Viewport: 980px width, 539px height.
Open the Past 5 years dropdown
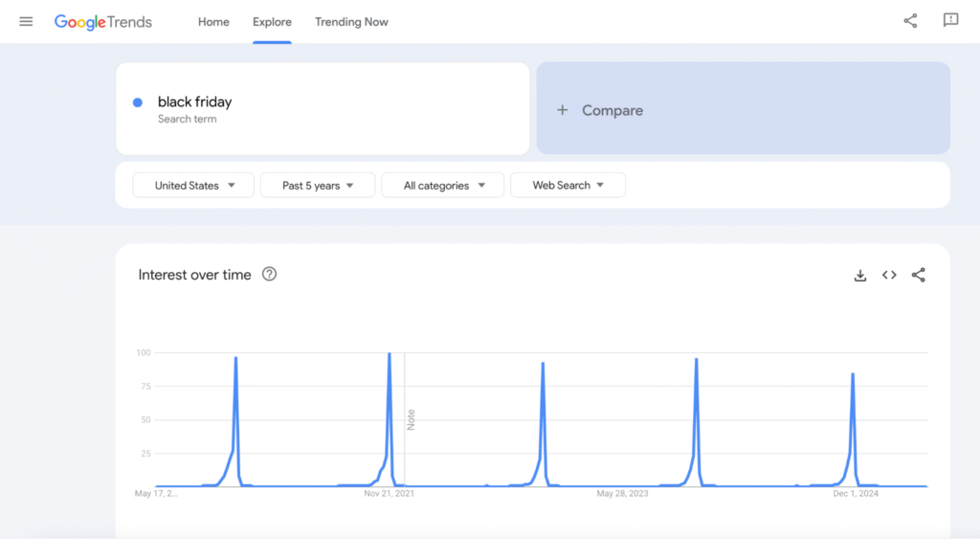pyautogui.click(x=318, y=185)
